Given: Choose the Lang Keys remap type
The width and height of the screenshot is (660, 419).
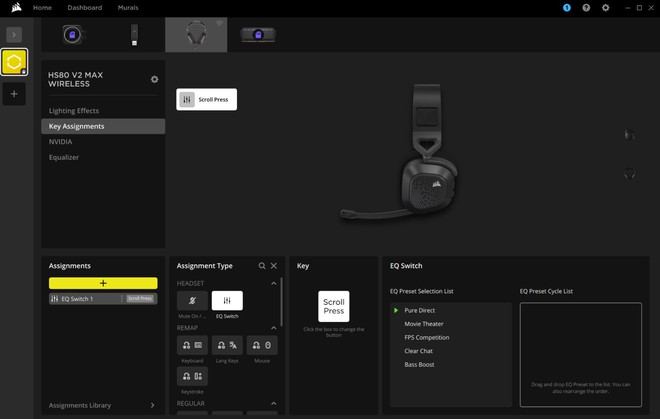Looking at the screenshot, I should [x=227, y=345].
